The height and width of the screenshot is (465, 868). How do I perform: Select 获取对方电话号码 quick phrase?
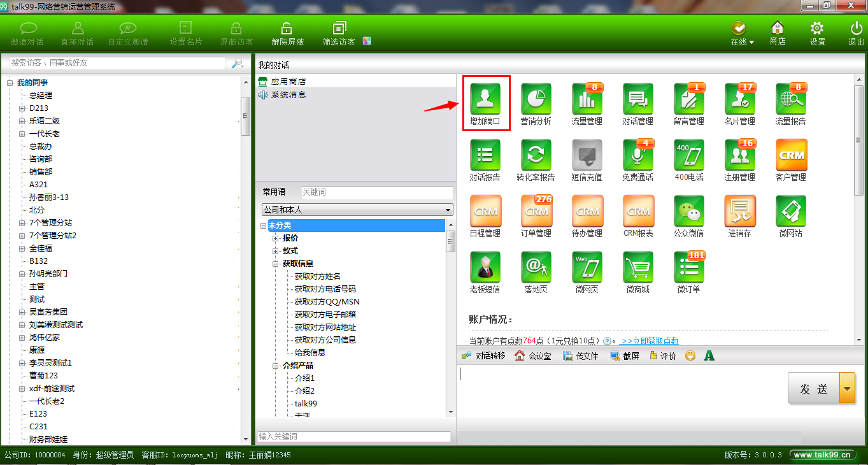click(325, 289)
